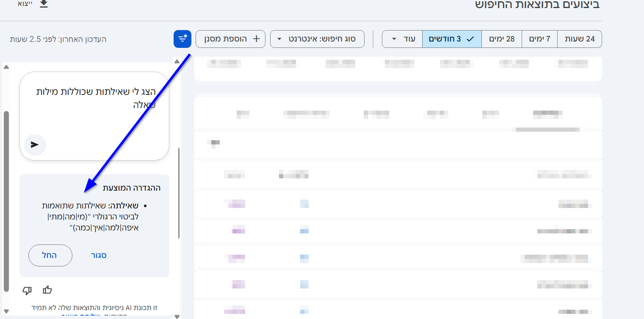644x319 pixels.
Task: Switch date range to 7 ימים
Action: pyautogui.click(x=539, y=39)
